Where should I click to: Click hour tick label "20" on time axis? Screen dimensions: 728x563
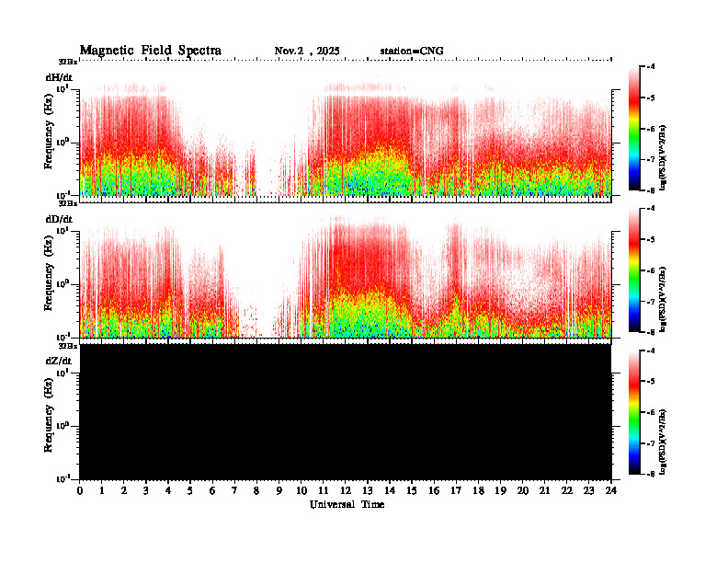click(x=523, y=491)
